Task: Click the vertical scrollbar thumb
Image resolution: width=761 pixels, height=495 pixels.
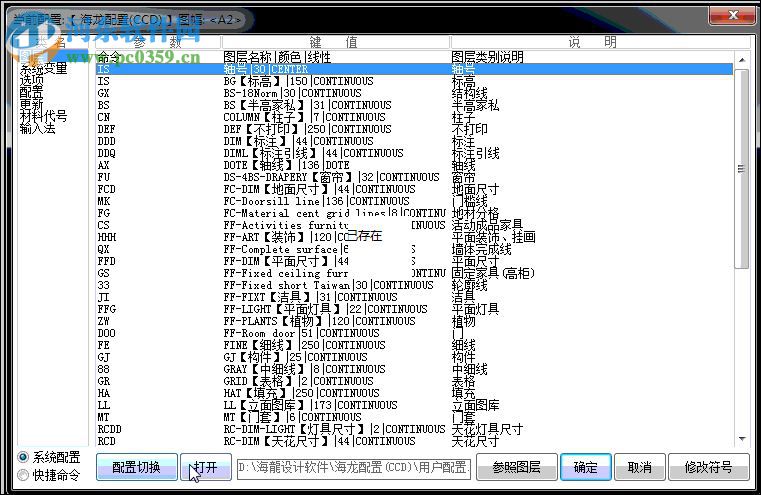Action: click(x=742, y=168)
